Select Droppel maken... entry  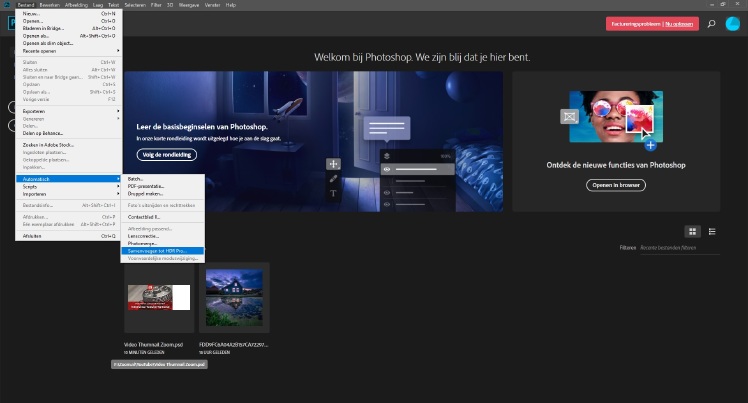(x=163, y=194)
